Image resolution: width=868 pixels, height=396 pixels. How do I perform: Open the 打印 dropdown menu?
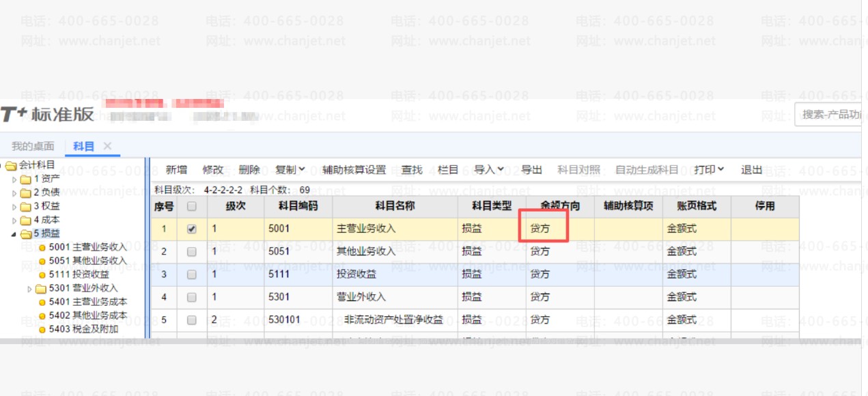710,169
